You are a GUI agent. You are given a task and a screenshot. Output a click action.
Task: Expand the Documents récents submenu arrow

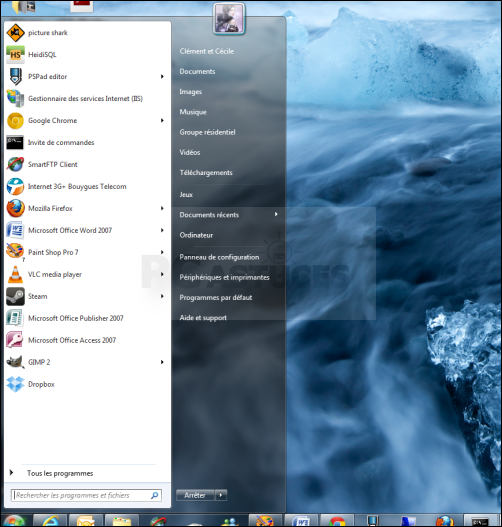pos(276,214)
